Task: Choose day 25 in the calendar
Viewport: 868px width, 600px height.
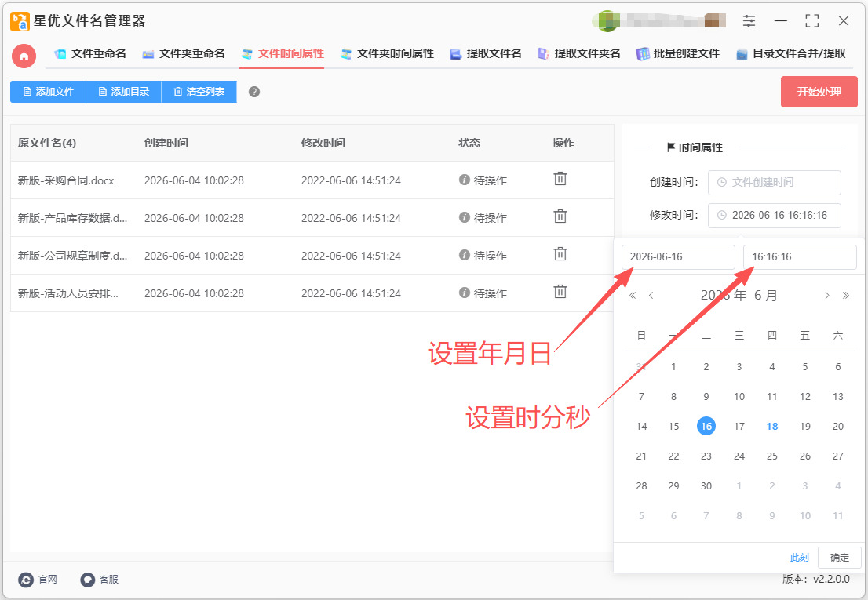Action: [772, 456]
